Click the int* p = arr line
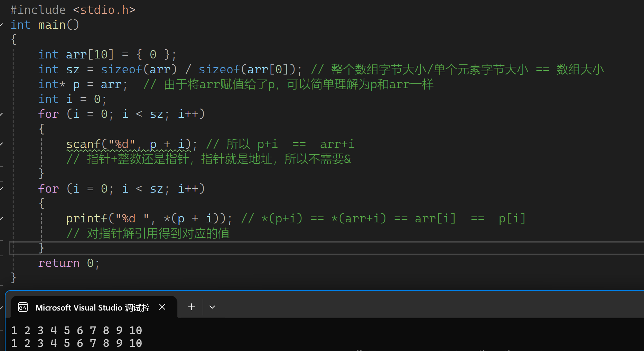 pos(82,84)
